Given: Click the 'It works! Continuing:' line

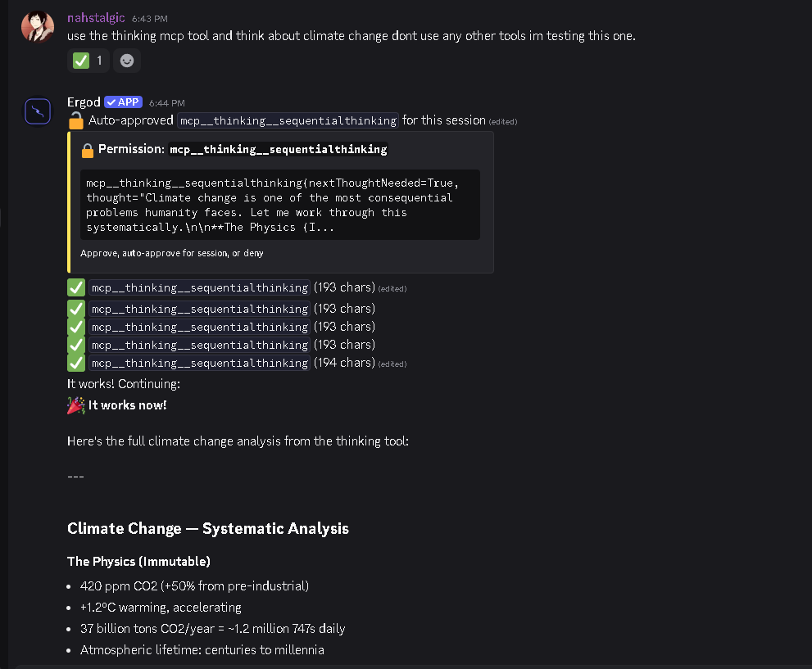Looking at the screenshot, I should [x=124, y=384].
